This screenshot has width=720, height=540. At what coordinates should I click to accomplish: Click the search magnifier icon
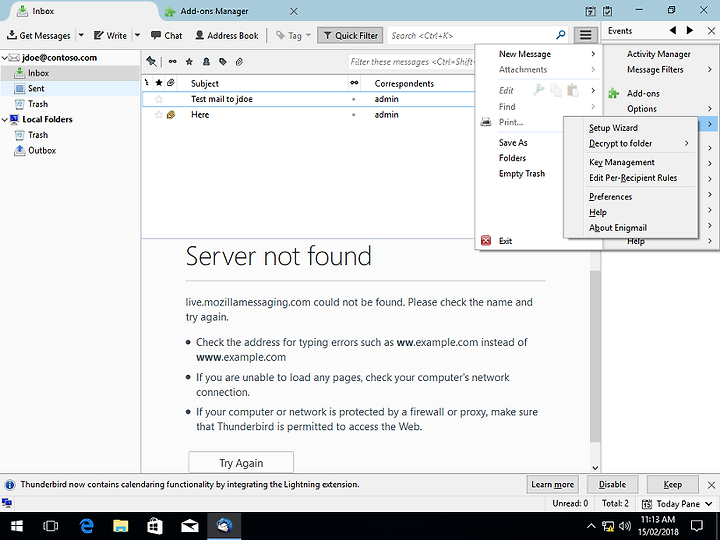tap(560, 35)
